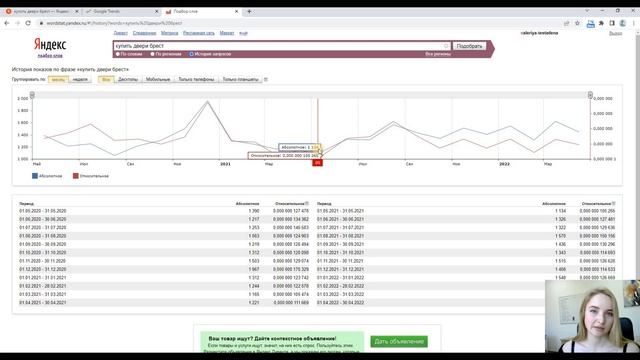
Task: Open the 'Рекламная сеть' link
Action: (x=199, y=33)
